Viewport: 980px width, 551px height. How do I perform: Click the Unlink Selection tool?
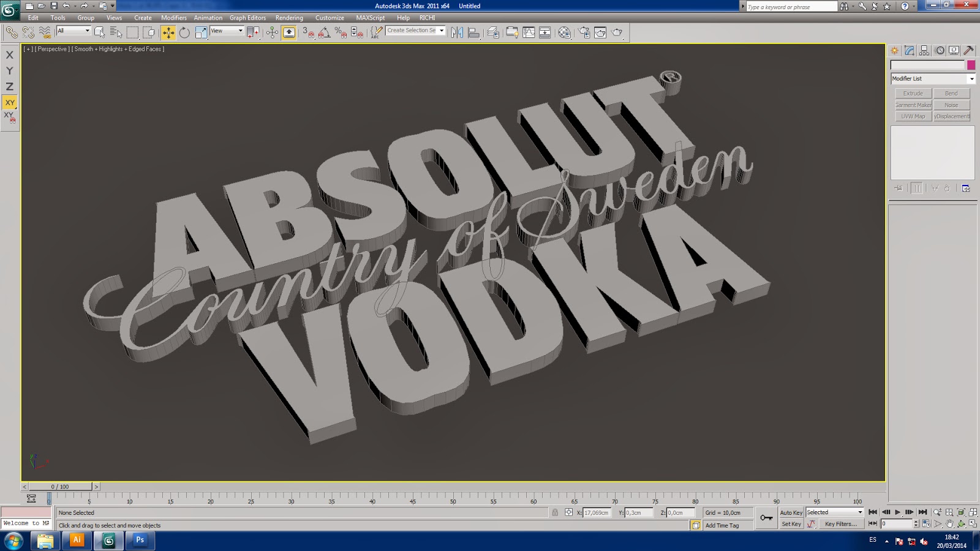click(28, 32)
